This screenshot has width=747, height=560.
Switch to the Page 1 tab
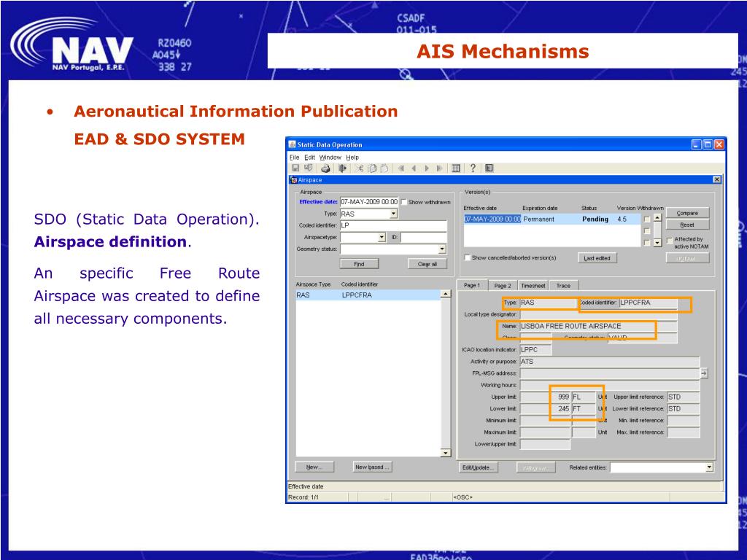click(472, 285)
